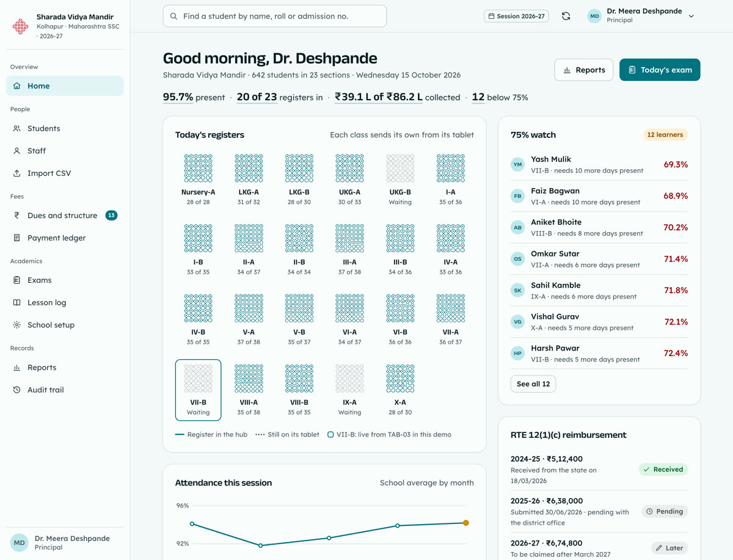Image resolution: width=733 pixels, height=560 pixels.
Task: Click Faiz Bagwan's FB avatar
Action: pyautogui.click(x=518, y=196)
